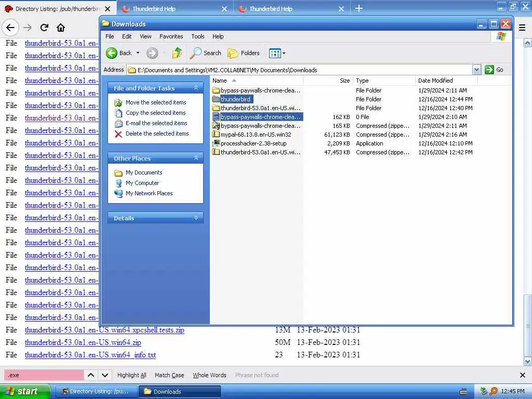Toggle Highlight All in find bar
The height and width of the screenshot is (399, 532).
(x=131, y=375)
